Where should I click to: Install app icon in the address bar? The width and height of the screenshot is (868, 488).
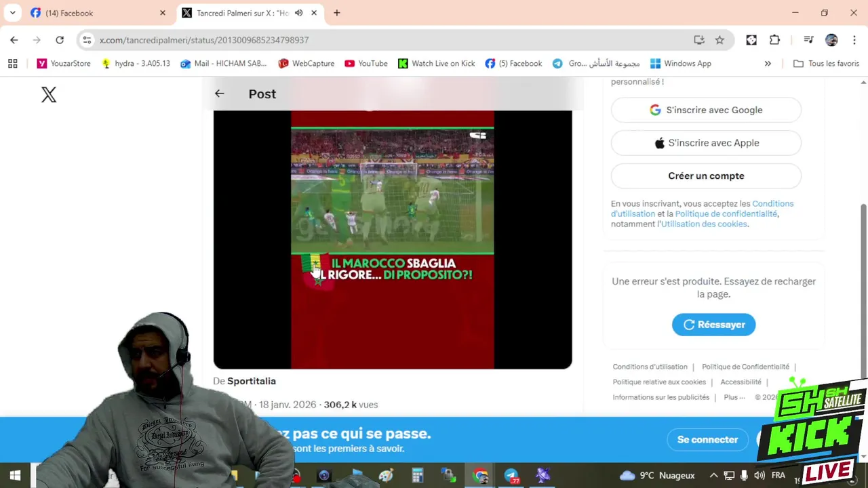coord(699,40)
